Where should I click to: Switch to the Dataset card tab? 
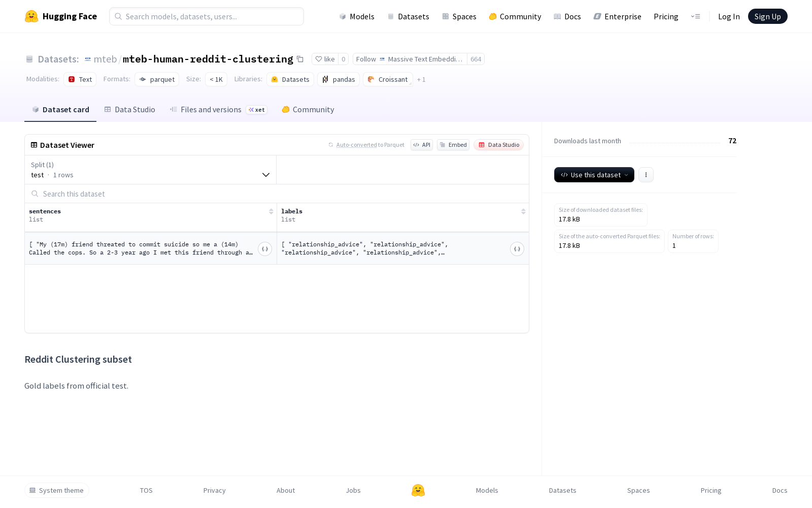[x=60, y=110]
